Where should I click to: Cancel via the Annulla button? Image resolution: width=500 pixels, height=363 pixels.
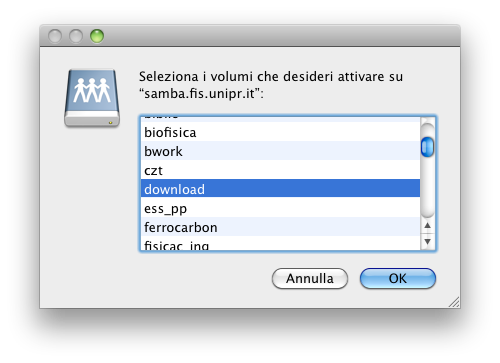point(310,278)
